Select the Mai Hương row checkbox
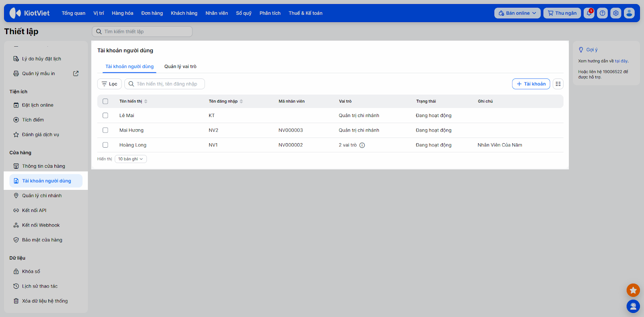644x317 pixels. [105, 130]
